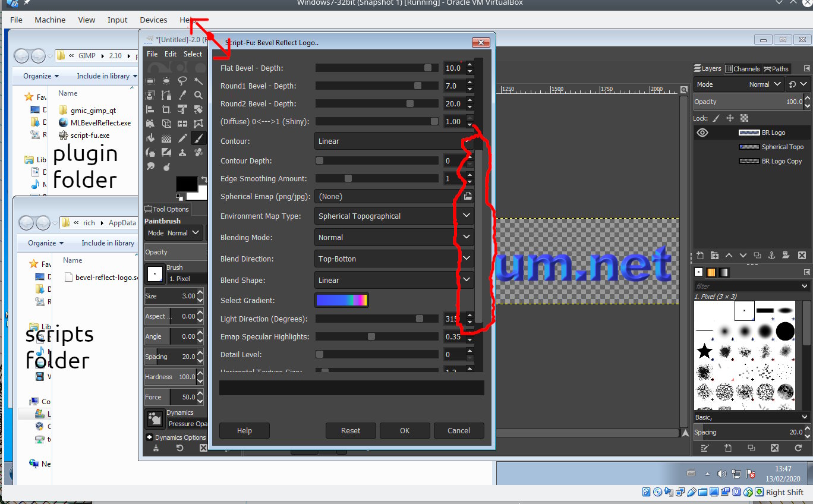
Task: Toggle lock alpha channel
Action: pyautogui.click(x=744, y=118)
